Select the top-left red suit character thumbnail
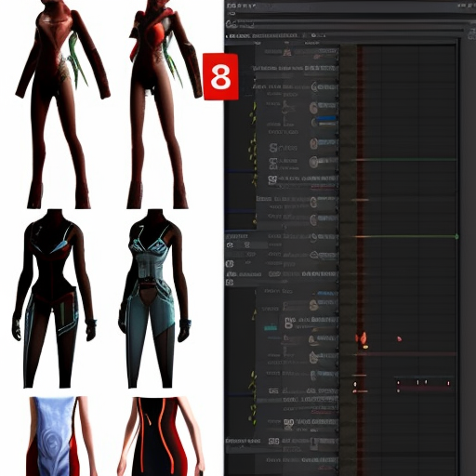The width and height of the screenshot is (476, 476). (x=63, y=104)
